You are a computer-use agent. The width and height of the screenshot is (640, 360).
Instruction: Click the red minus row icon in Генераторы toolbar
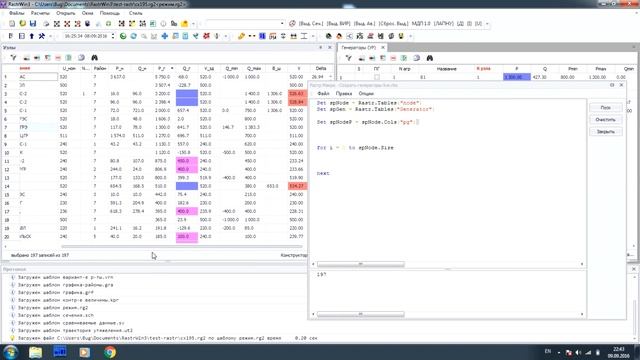coord(393,58)
